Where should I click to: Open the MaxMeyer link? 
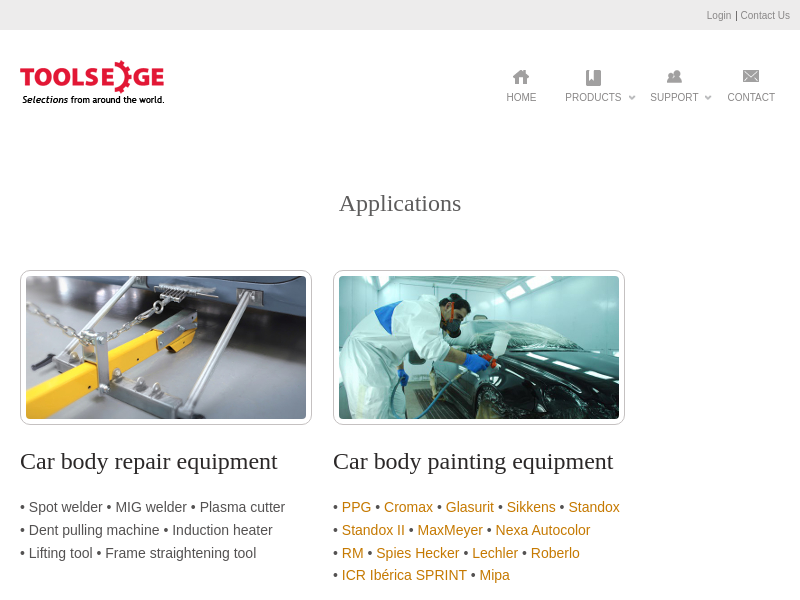tap(450, 530)
